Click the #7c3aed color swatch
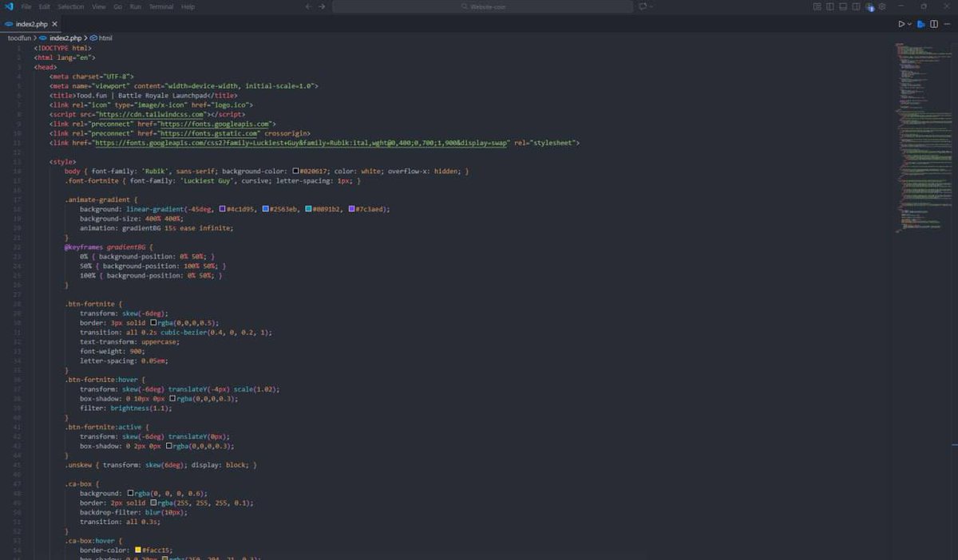This screenshot has width=958, height=560. tap(352, 209)
